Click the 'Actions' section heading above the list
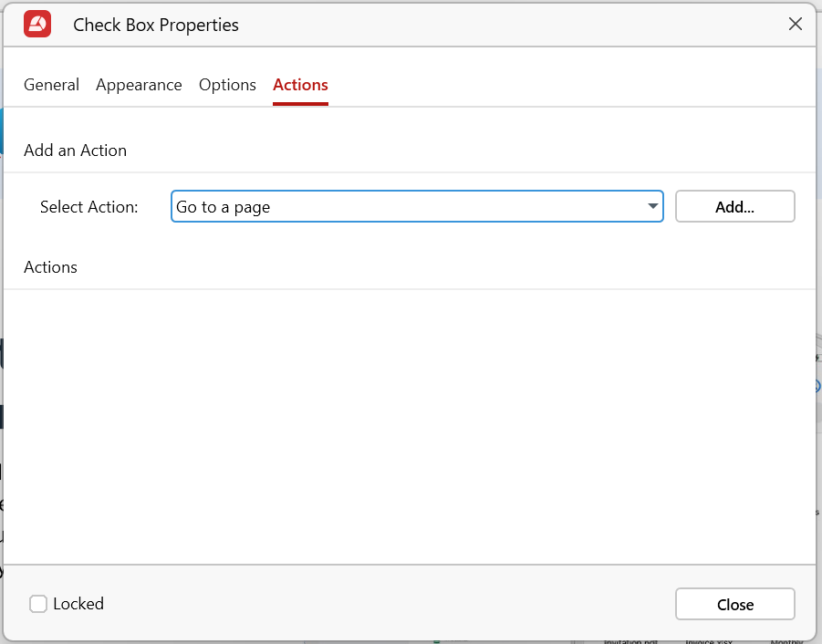 coord(50,267)
